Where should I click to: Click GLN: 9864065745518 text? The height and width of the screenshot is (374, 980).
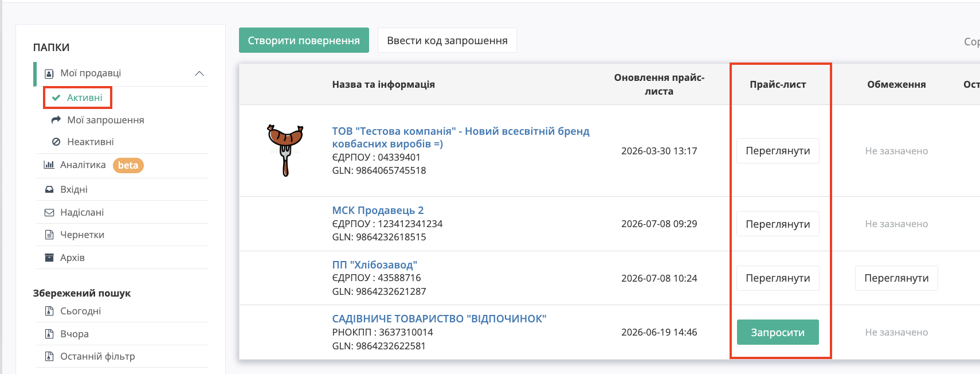379,170
